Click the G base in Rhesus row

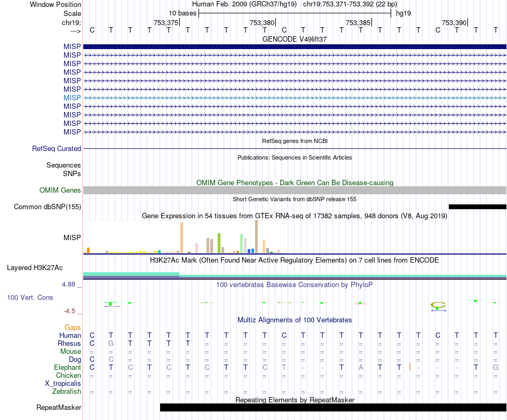coord(111,343)
